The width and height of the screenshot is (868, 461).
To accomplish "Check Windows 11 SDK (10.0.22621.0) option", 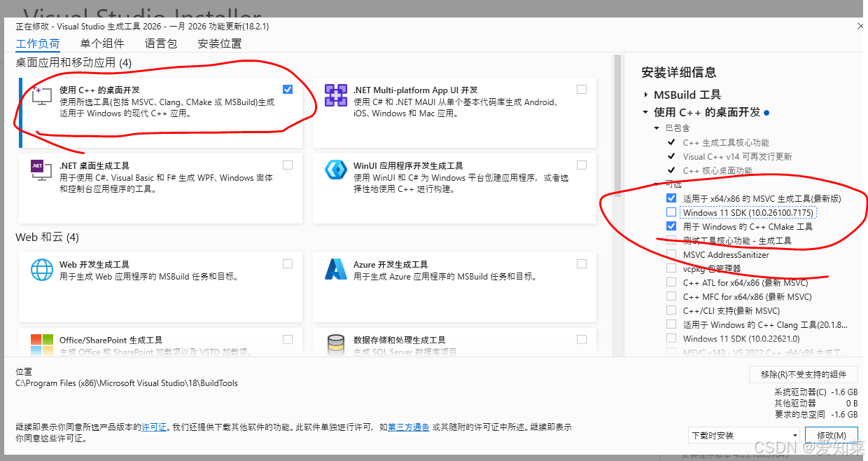I will point(671,338).
